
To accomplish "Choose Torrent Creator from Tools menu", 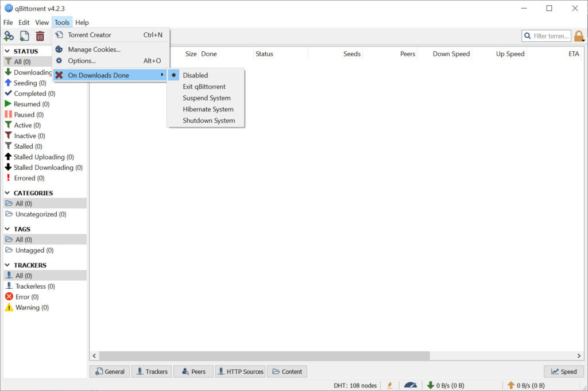I will pyautogui.click(x=111, y=35).
